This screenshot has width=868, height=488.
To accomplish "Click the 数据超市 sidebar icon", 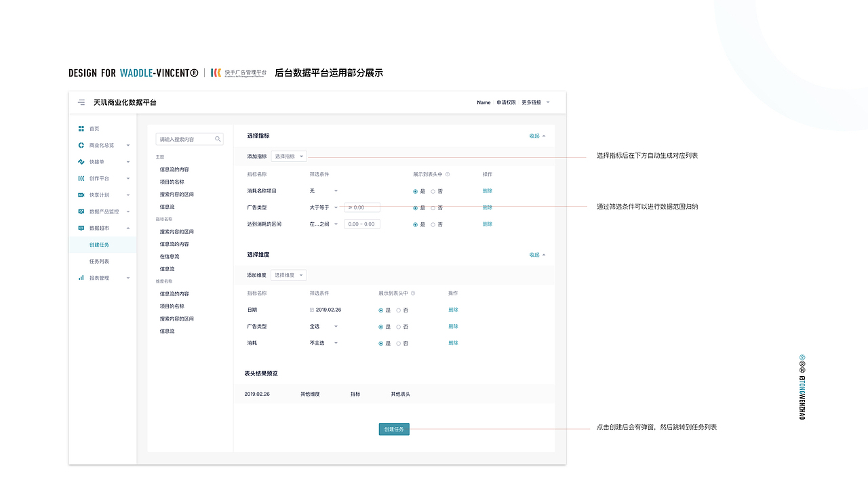I will [81, 228].
